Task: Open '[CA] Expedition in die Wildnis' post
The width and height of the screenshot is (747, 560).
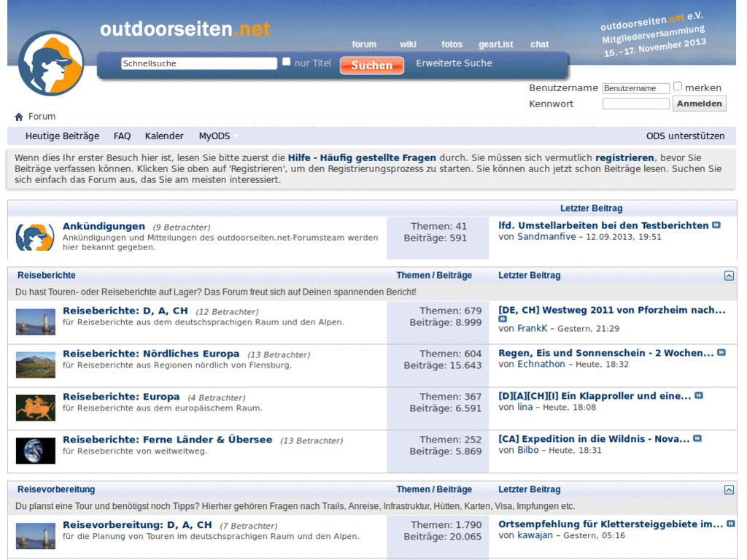Action: click(x=594, y=438)
